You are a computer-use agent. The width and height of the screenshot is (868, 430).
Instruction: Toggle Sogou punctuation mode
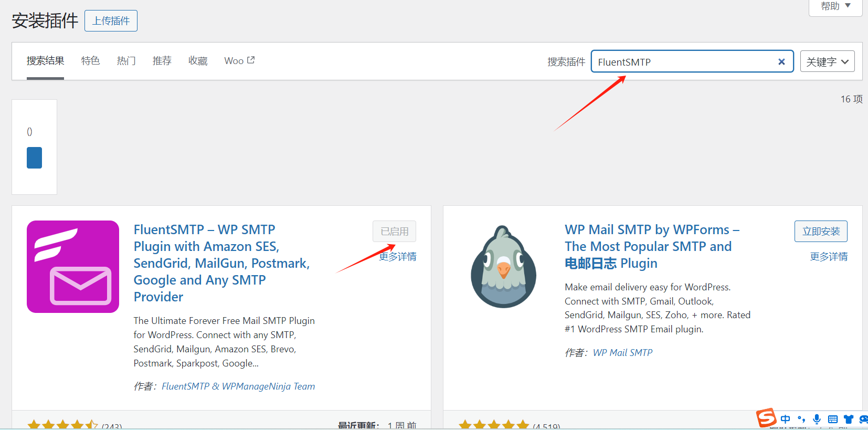click(x=801, y=419)
